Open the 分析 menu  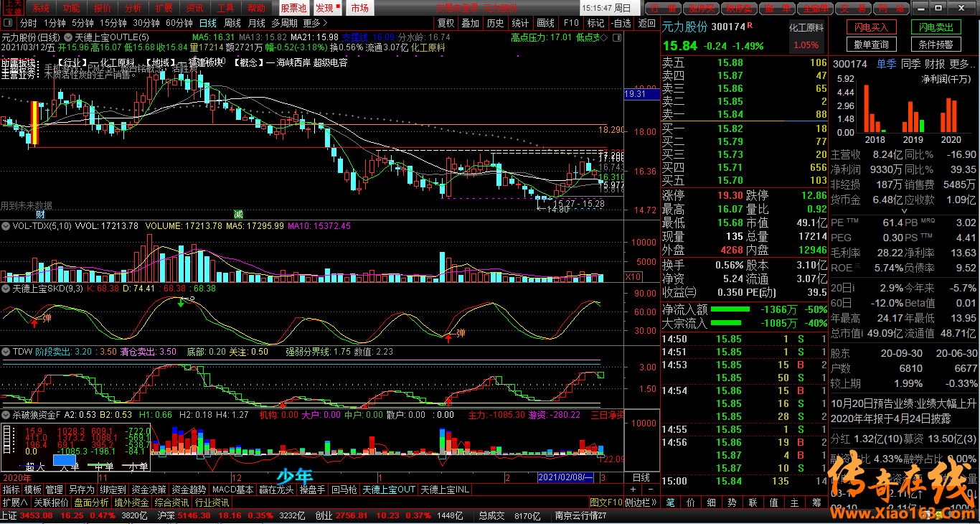click(x=132, y=9)
